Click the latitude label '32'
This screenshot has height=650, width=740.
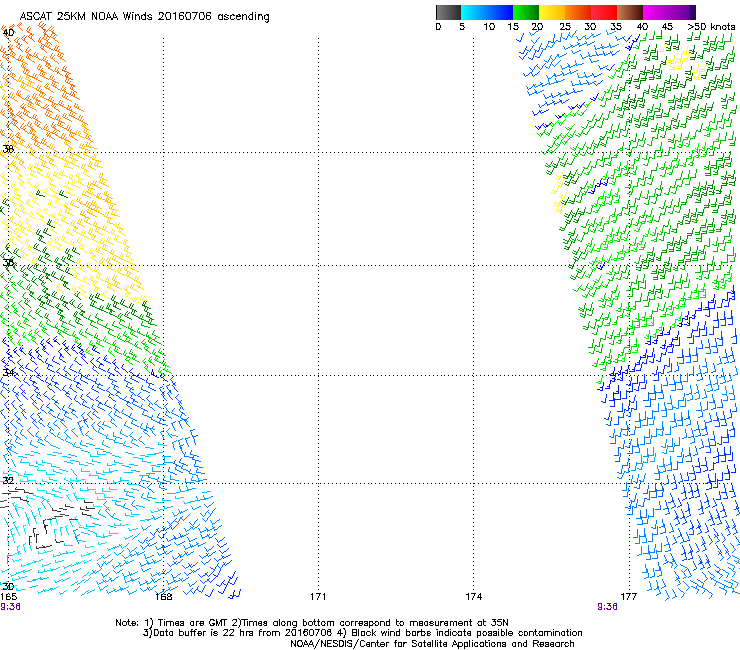[8, 481]
